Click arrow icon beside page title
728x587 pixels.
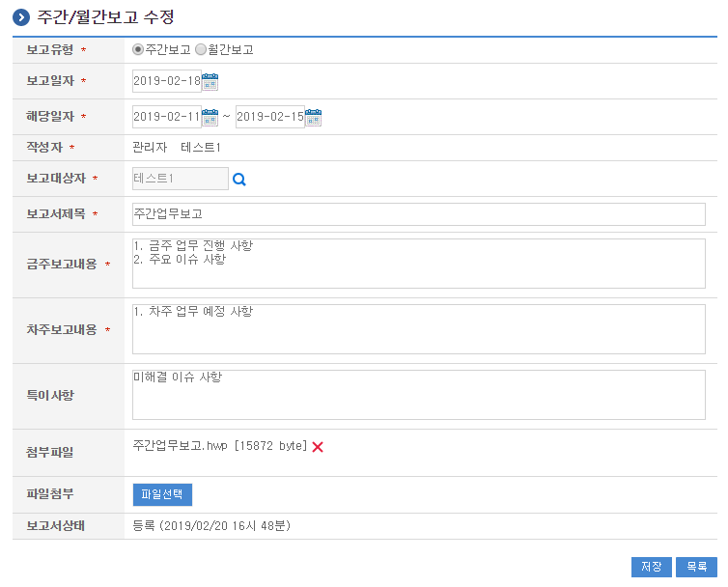20,17
